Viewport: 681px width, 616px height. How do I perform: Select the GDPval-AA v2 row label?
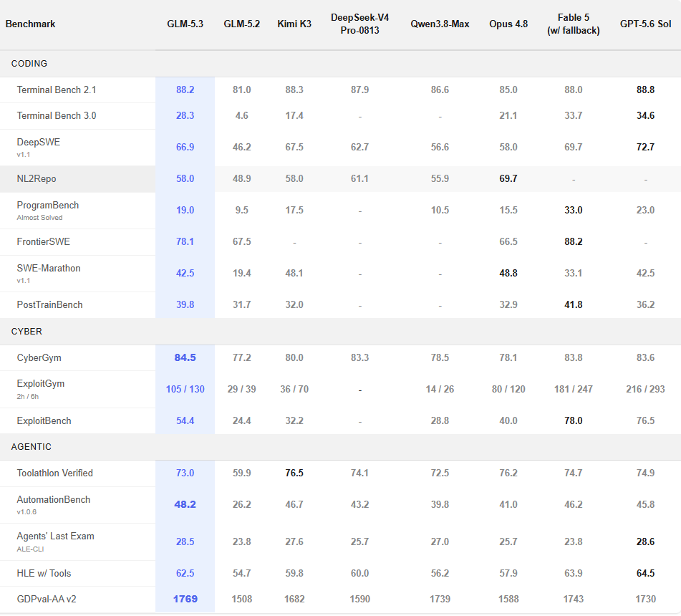[x=47, y=599]
